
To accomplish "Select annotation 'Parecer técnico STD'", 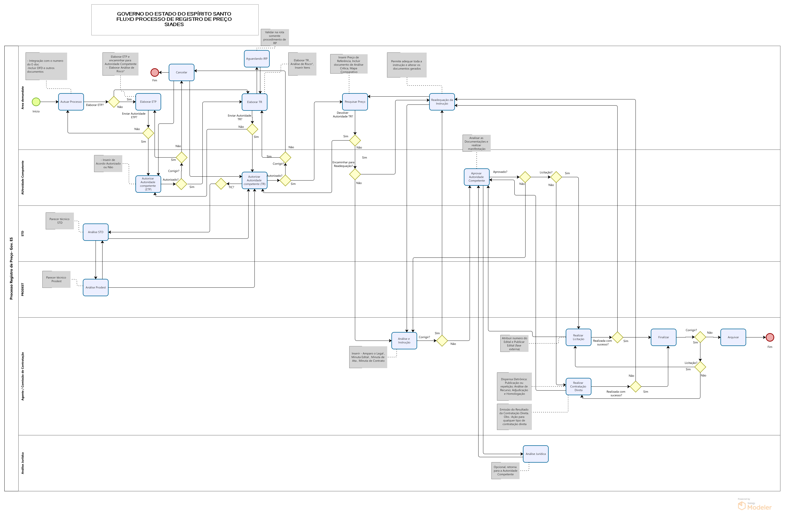I will tap(60, 221).
